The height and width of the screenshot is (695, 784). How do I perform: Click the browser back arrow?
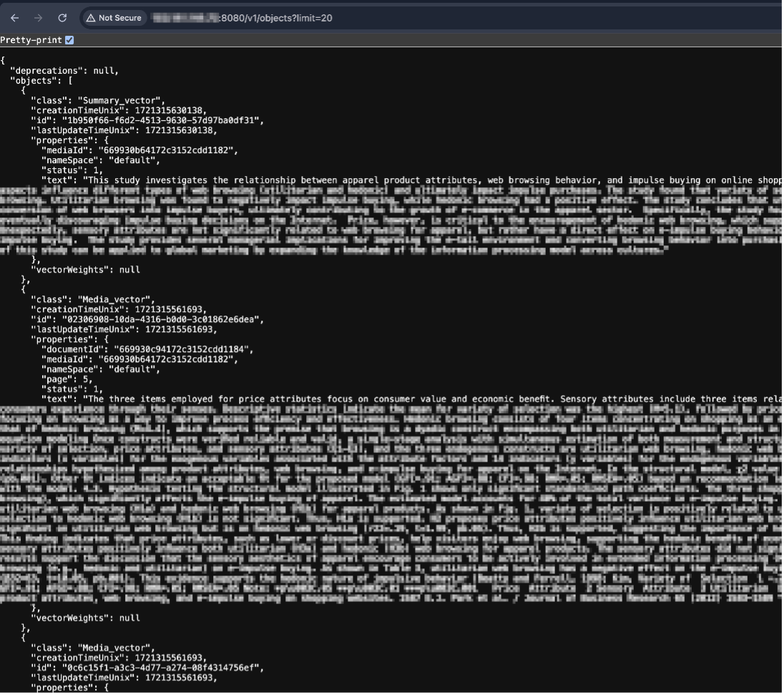(x=14, y=18)
